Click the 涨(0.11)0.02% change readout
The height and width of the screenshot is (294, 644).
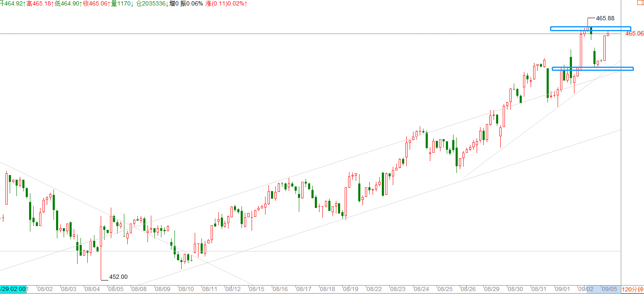227,3
